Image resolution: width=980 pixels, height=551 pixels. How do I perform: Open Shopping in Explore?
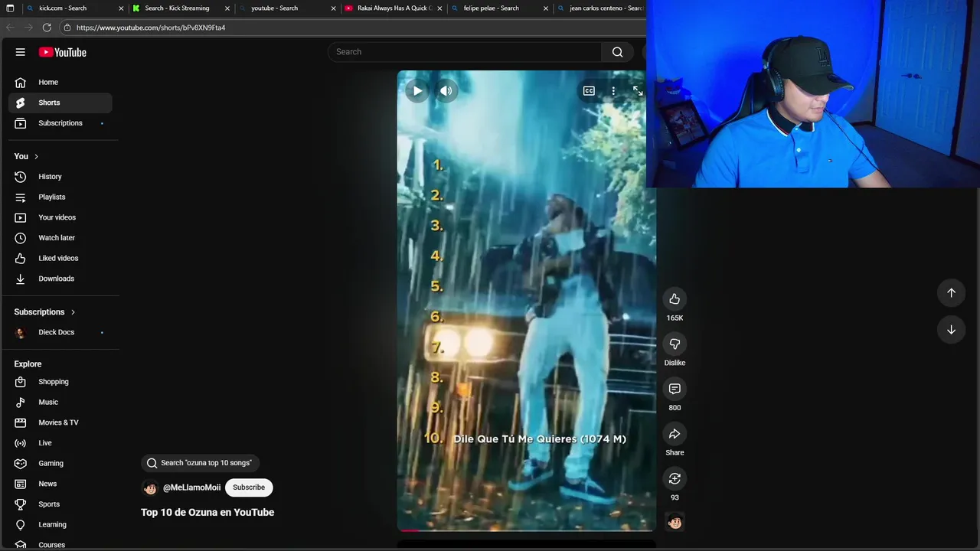[x=60, y=382]
